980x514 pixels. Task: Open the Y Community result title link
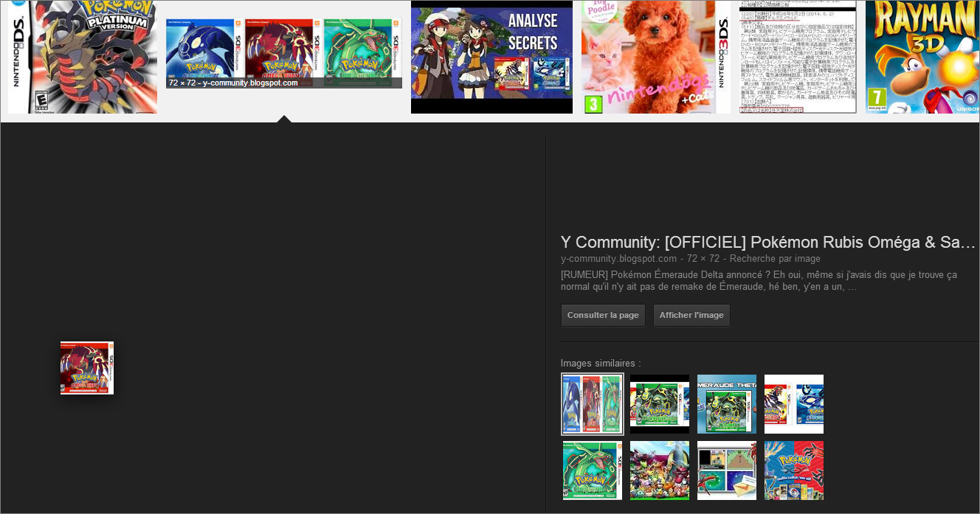(768, 242)
